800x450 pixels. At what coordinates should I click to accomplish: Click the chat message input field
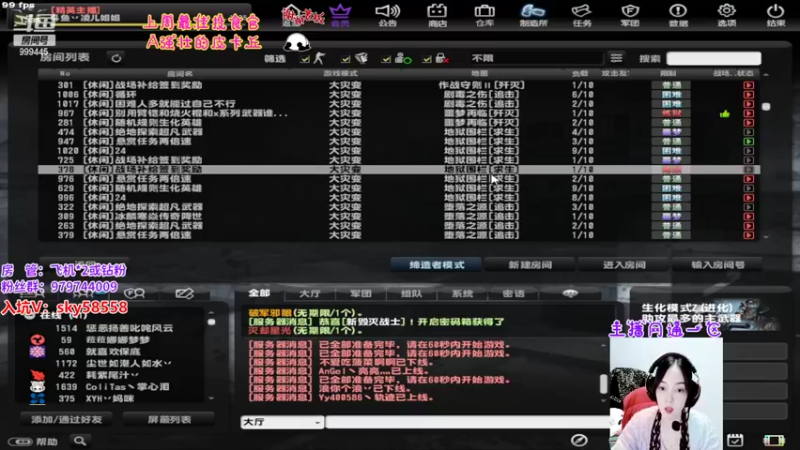click(467, 422)
